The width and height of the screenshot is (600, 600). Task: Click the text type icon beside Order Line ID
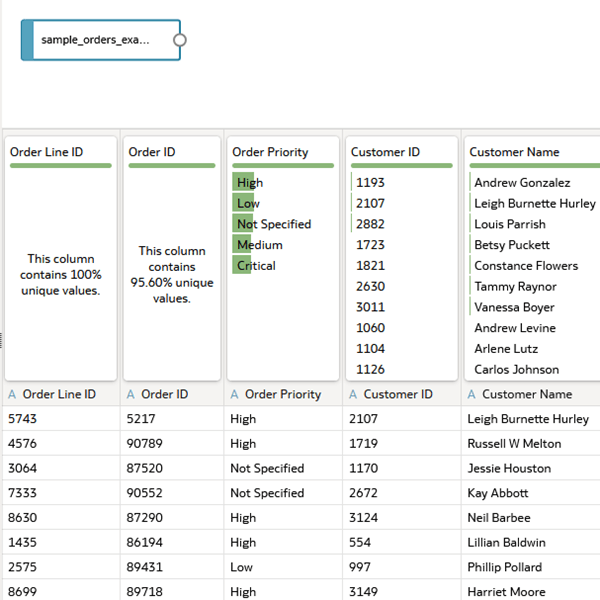coord(12,394)
